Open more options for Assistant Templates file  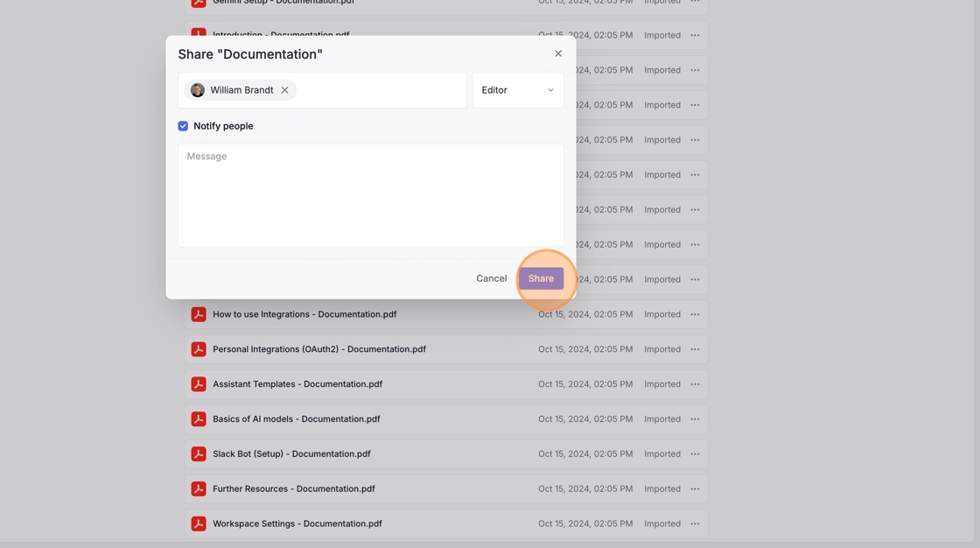point(695,383)
